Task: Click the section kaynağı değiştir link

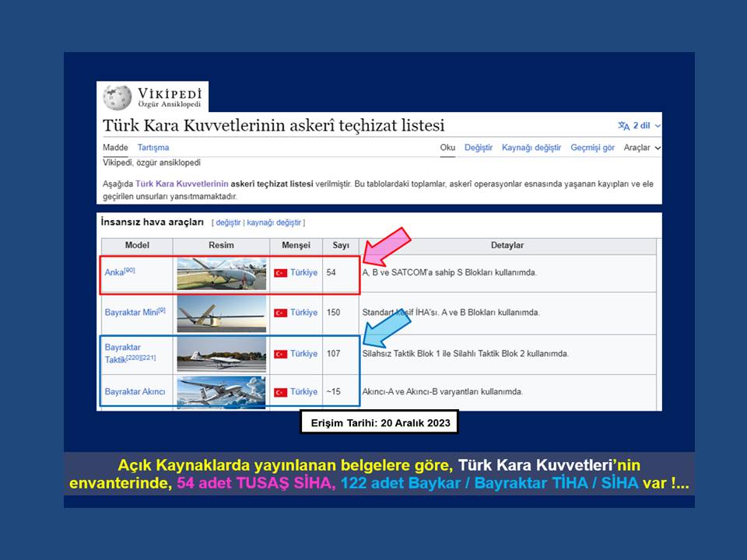Action: point(274,222)
